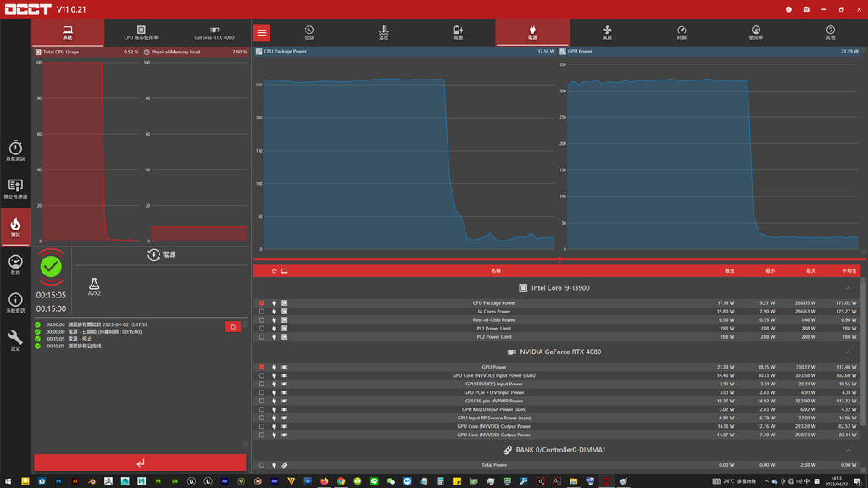Switch to the temperature sensor tab

pos(384,33)
